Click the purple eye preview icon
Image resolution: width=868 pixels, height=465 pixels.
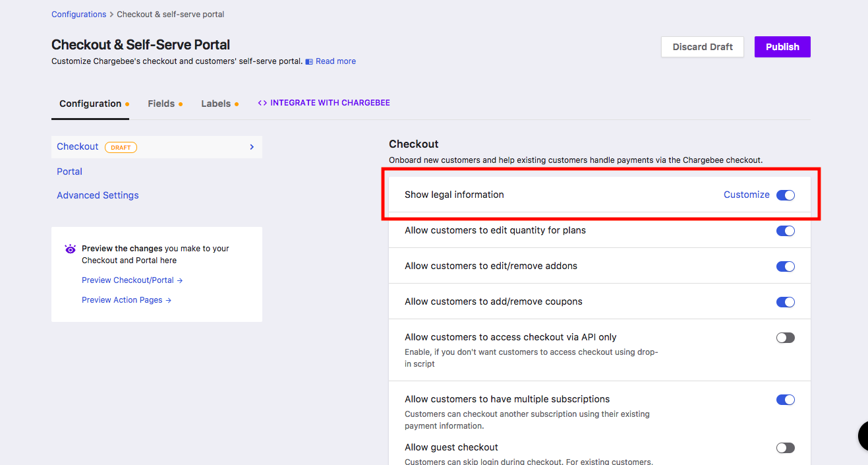[x=71, y=249]
